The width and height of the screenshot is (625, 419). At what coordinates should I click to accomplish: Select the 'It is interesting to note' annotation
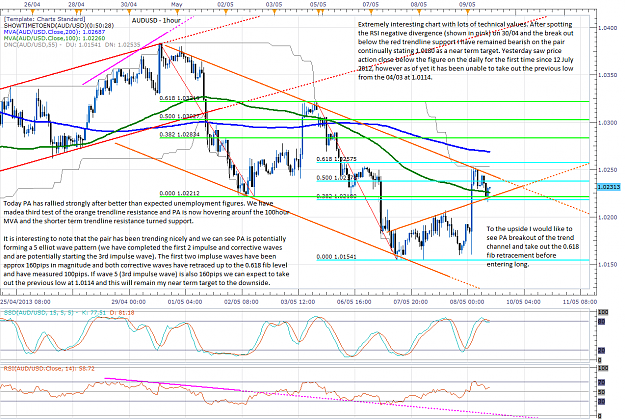146,261
